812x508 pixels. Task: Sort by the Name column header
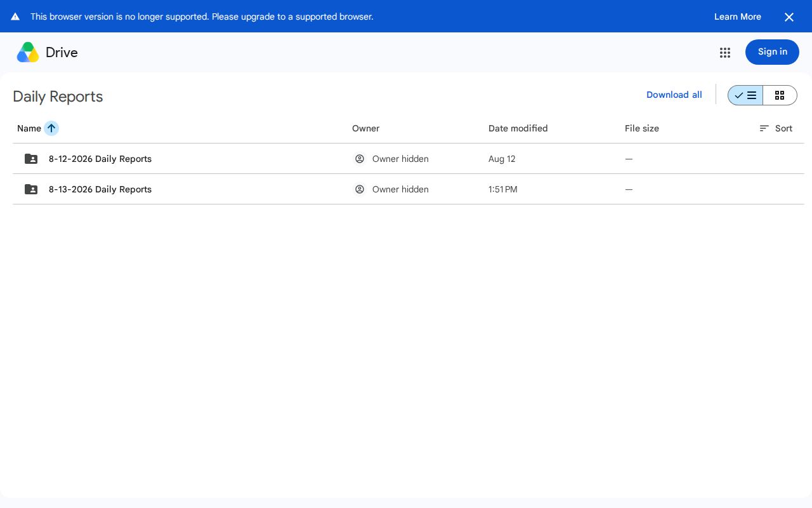(29, 128)
